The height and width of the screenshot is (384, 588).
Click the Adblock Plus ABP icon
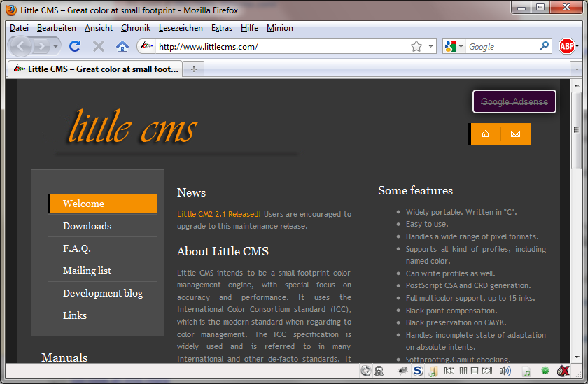(x=566, y=46)
